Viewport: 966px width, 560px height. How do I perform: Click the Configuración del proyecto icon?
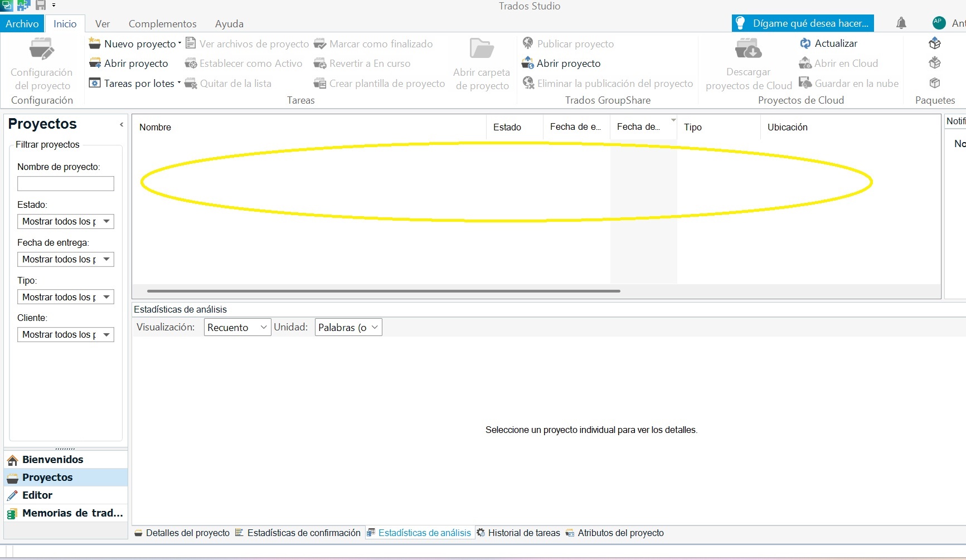click(42, 50)
